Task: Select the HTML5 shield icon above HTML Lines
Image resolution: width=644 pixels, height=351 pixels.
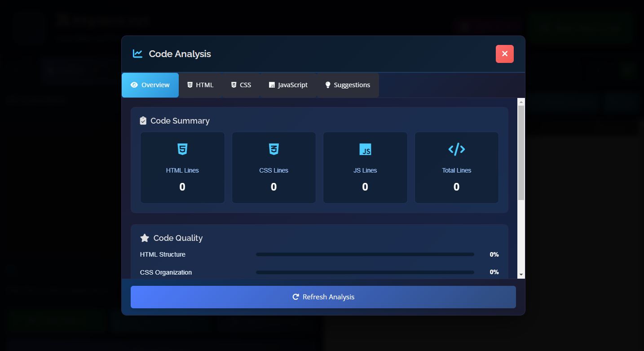Action: (182, 149)
